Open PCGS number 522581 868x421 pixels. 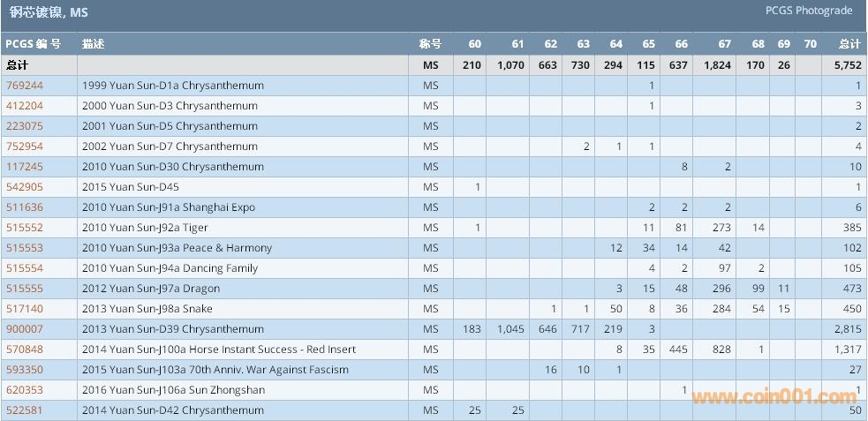tap(25, 410)
